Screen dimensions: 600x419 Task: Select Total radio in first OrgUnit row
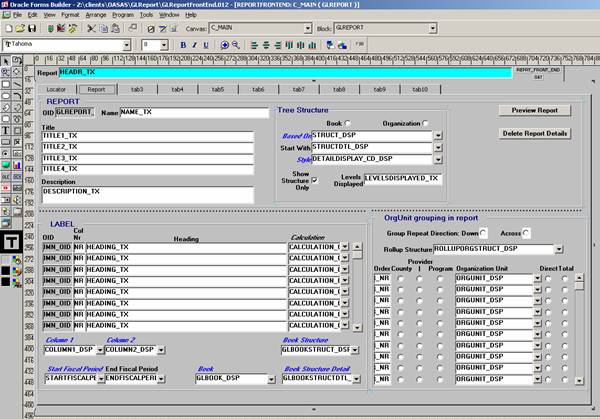565,279
